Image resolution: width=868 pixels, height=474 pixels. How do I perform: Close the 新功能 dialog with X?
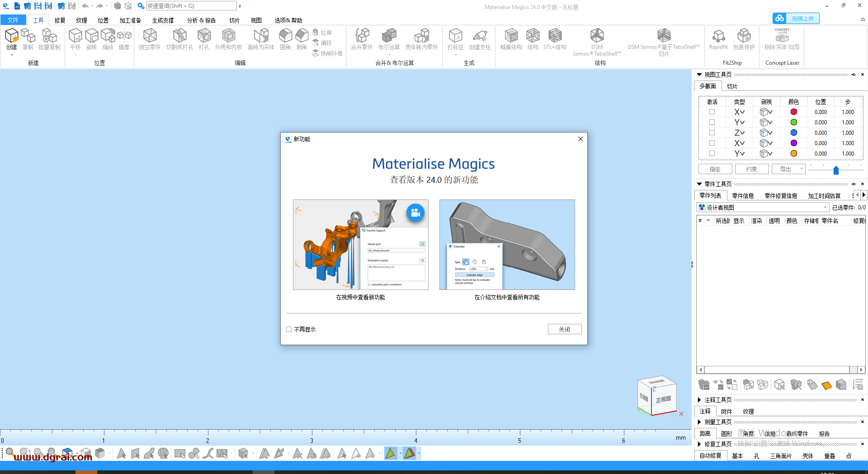pos(580,139)
